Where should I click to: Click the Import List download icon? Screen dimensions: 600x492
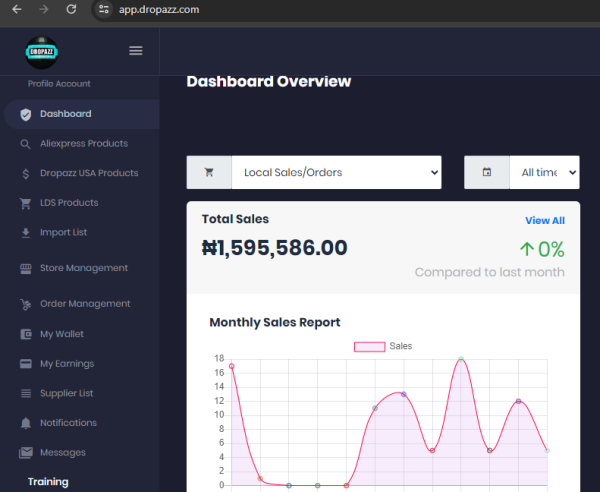click(25, 233)
